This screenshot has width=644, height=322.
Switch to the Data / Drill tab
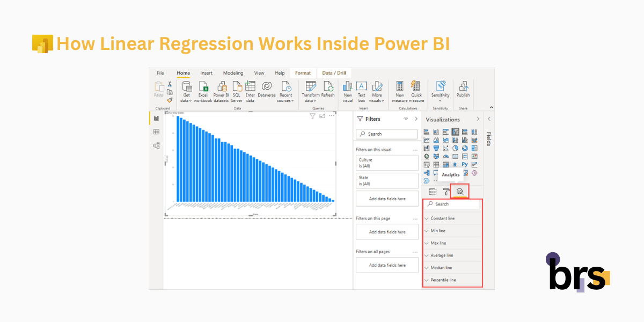tap(333, 72)
